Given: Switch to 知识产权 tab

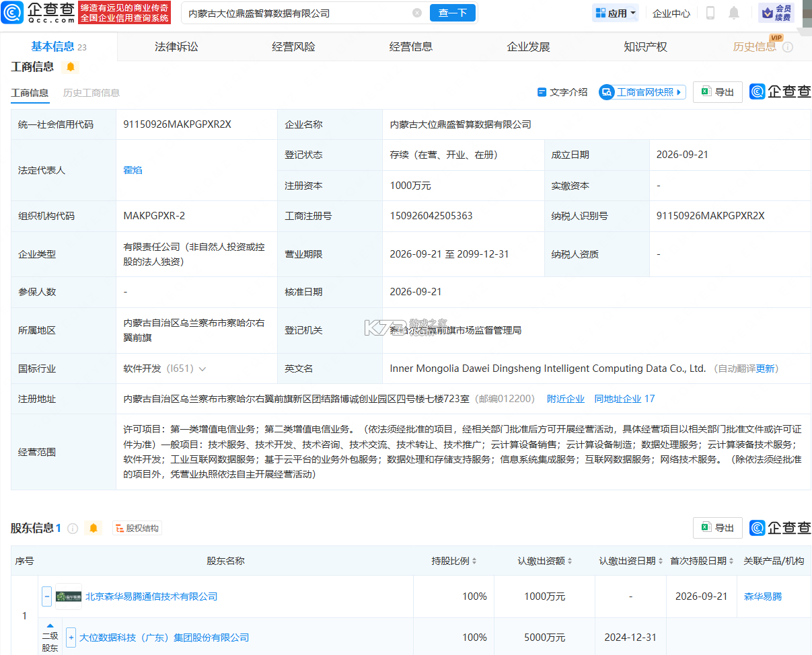Looking at the screenshot, I should pyautogui.click(x=645, y=46).
